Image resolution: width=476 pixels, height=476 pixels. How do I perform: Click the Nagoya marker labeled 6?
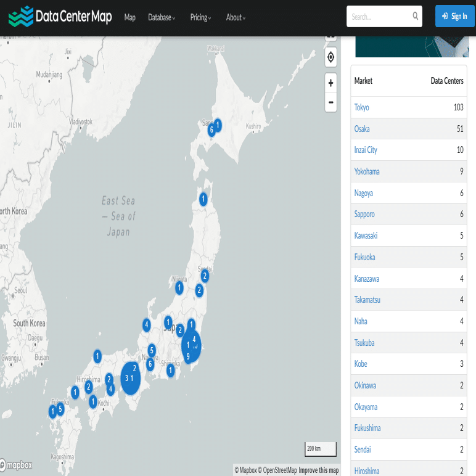tap(150, 364)
